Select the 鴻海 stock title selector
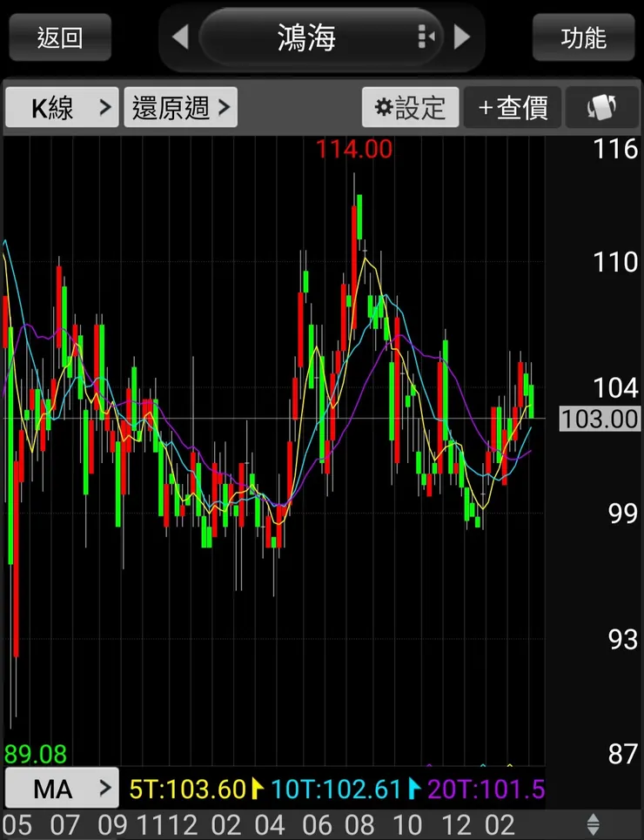This screenshot has width=644, height=840. (x=321, y=37)
